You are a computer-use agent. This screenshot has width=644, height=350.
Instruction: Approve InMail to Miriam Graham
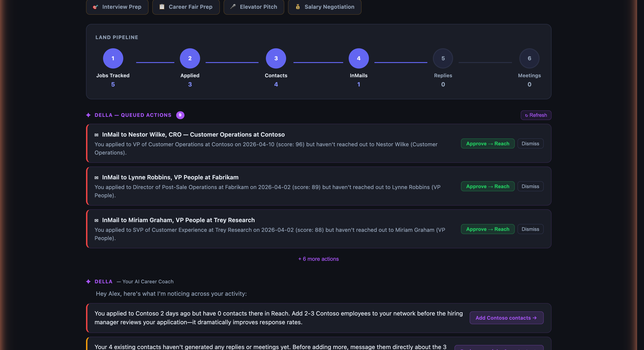click(488, 229)
